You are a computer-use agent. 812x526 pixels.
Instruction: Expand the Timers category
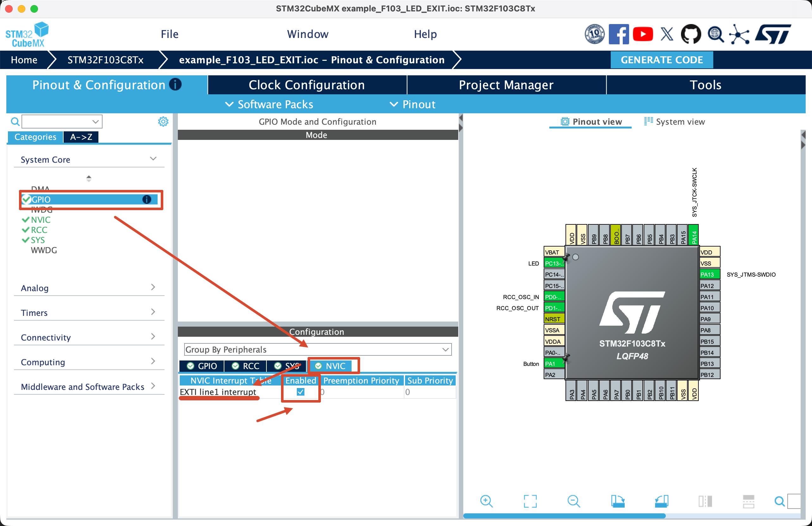[89, 312]
